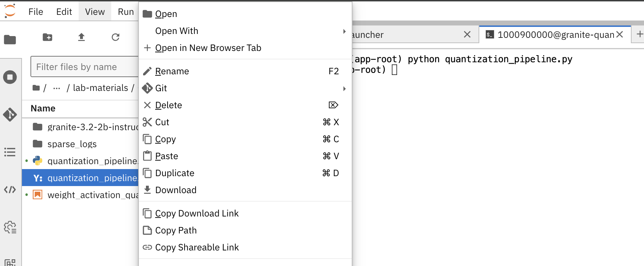644x266 pixels.
Task: Open the Property Inspector gear icon
Action: 10,227
